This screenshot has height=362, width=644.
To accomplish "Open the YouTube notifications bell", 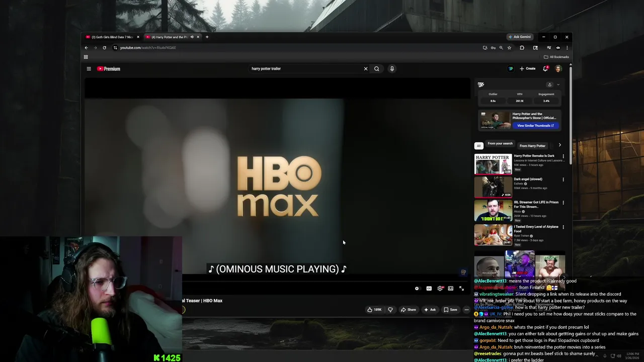I will [x=545, y=68].
